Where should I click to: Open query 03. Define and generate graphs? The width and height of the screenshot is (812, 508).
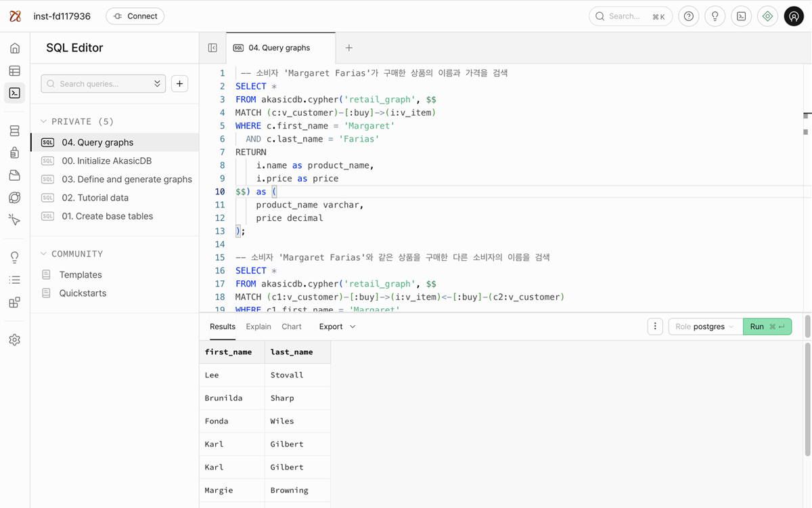[x=115, y=179]
